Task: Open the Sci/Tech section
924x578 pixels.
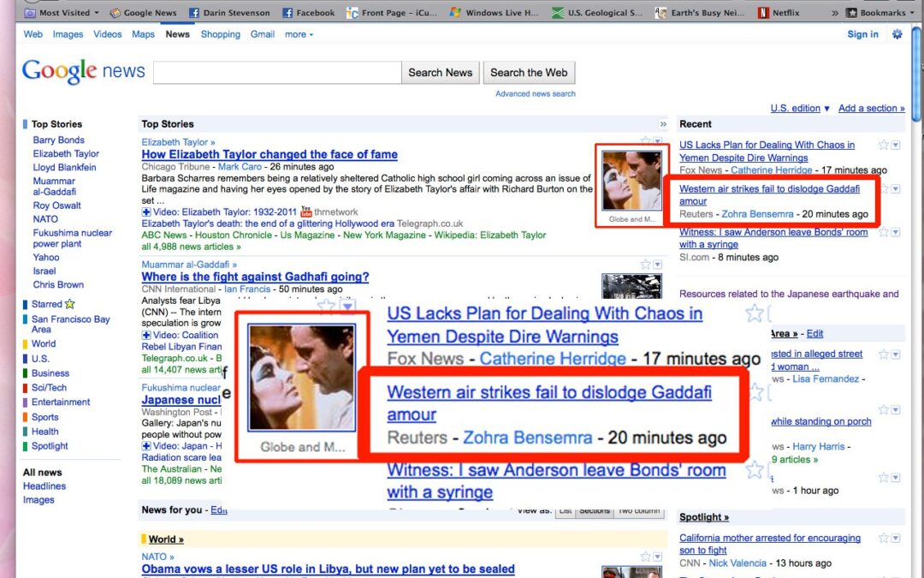Action: pos(49,388)
